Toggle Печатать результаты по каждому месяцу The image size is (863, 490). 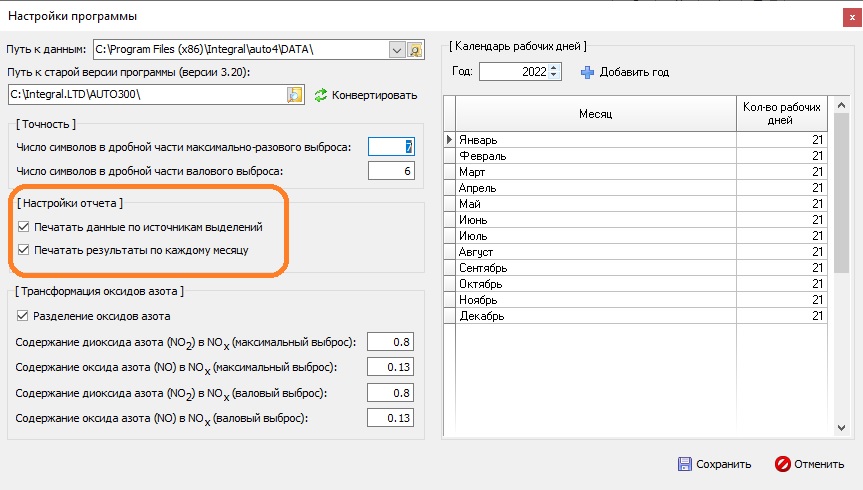(24, 250)
